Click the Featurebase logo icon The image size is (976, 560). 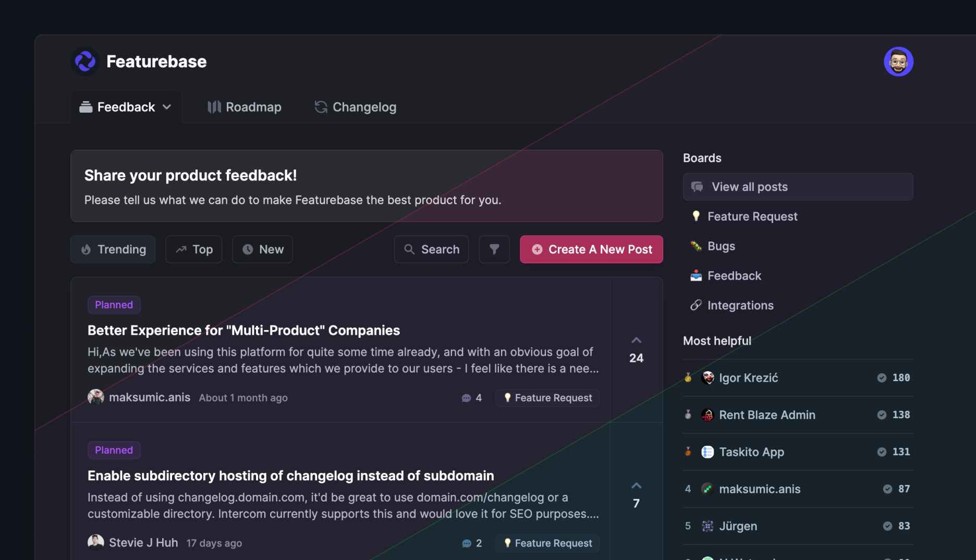85,62
